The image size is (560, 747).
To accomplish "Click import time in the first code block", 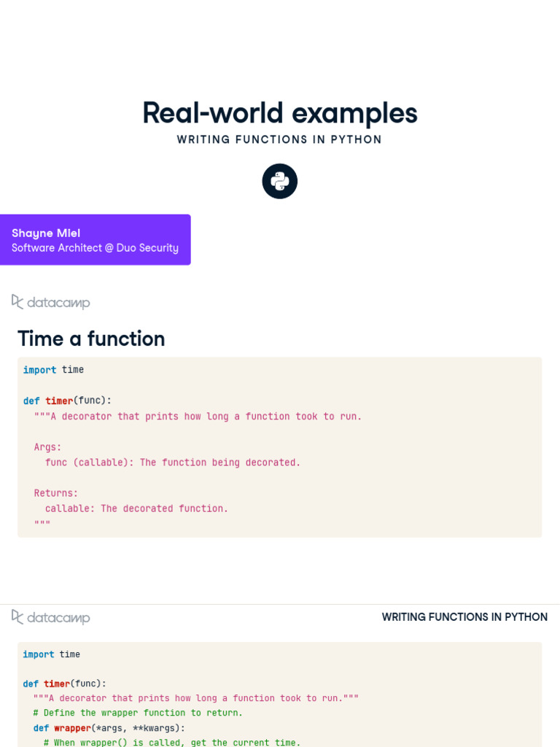I will [x=53, y=370].
